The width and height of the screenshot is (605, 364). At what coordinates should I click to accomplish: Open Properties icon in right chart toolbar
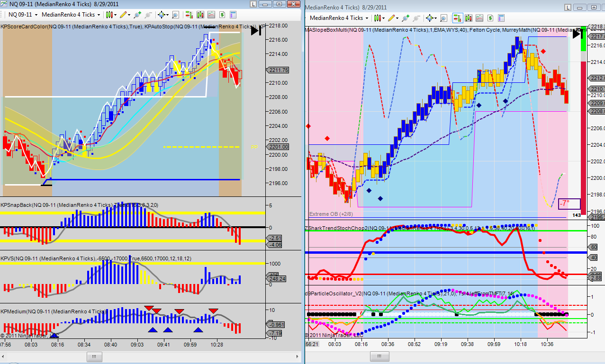(x=501, y=18)
